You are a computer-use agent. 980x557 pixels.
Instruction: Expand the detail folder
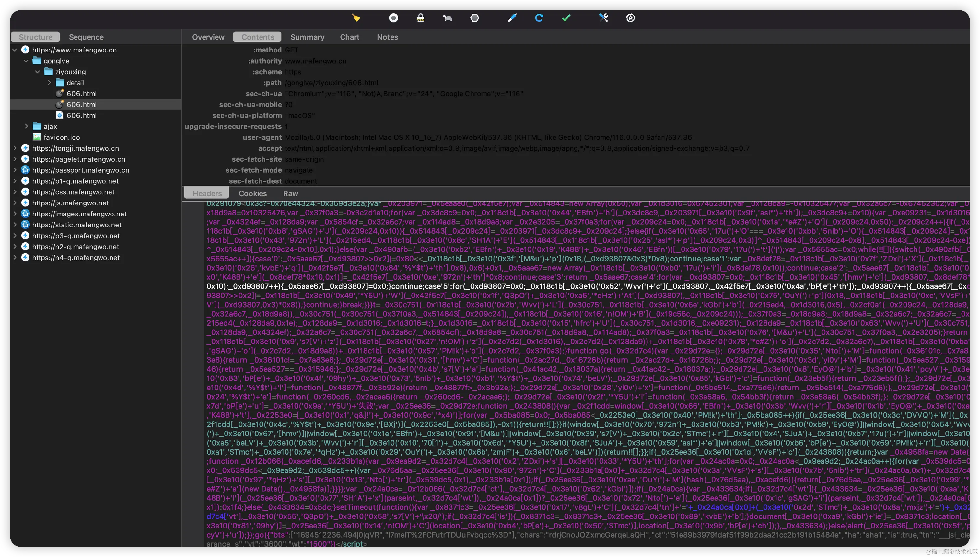[x=49, y=82]
